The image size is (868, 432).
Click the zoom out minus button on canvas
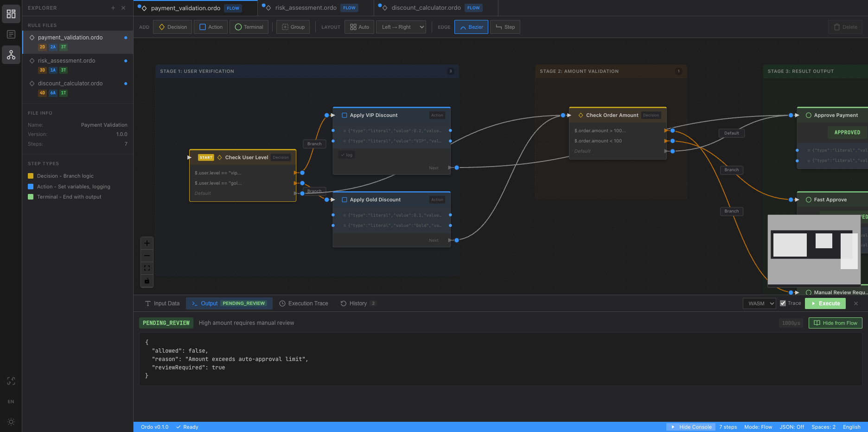[147, 256]
